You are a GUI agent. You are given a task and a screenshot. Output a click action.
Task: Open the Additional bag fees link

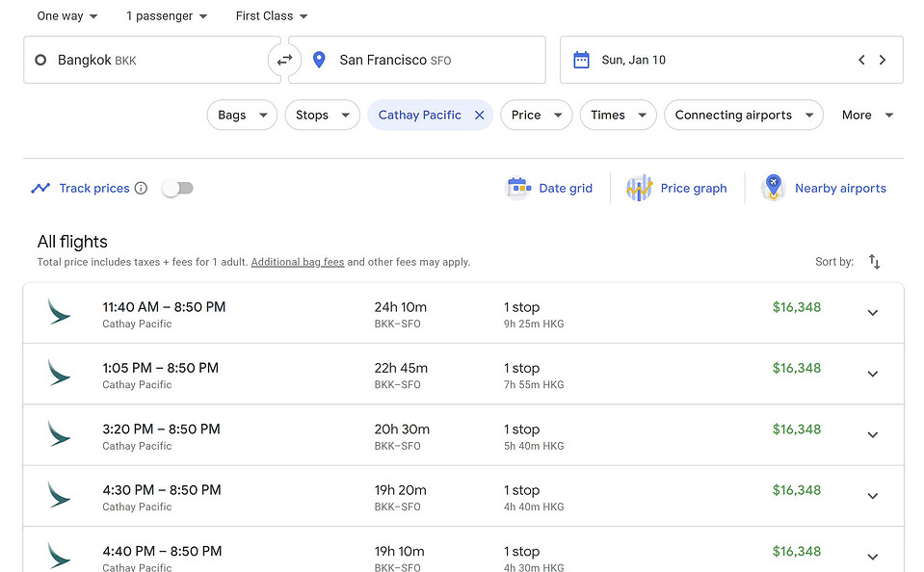[298, 262]
